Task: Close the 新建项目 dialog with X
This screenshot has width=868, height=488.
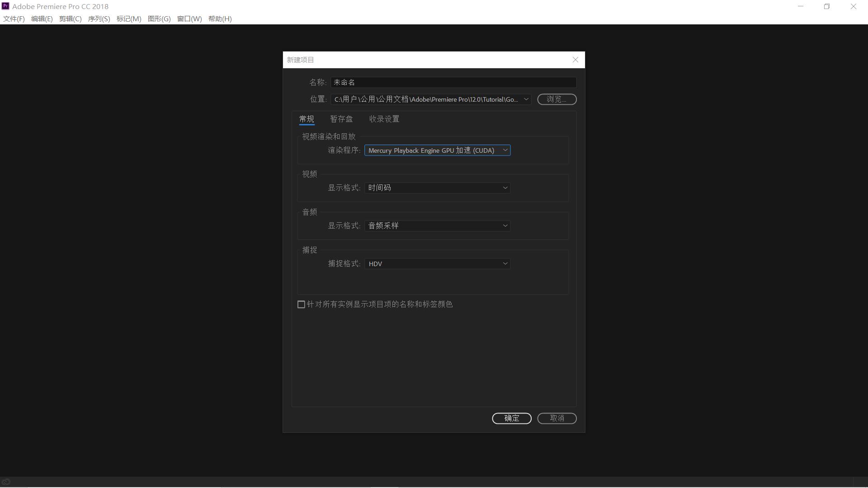Action: pyautogui.click(x=575, y=60)
